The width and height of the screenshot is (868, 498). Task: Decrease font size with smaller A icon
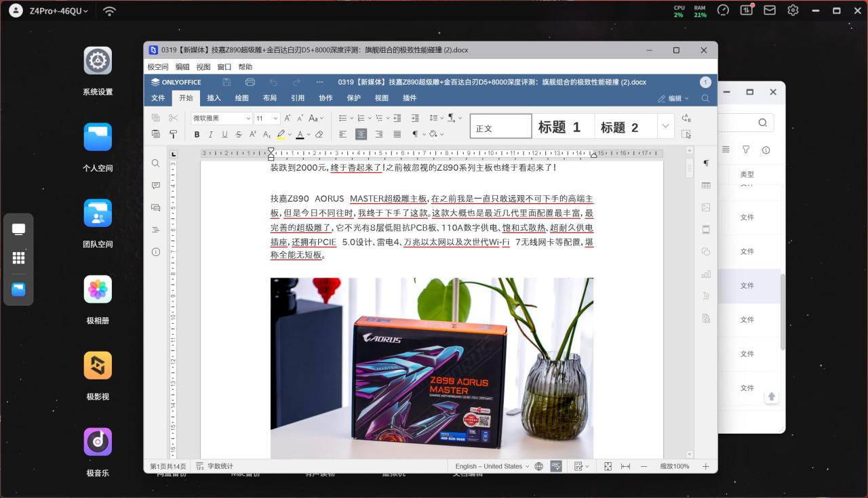(x=300, y=118)
